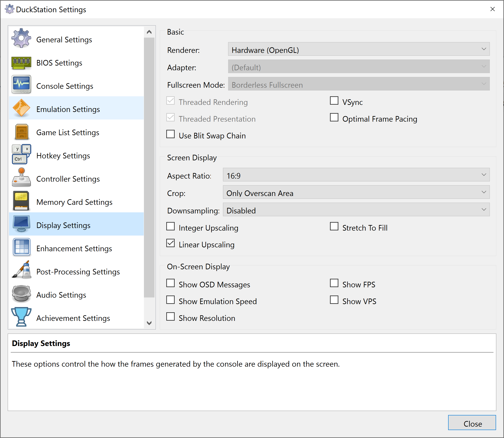Screen dimensions: 504x438
Task: Enable the VSync checkbox
Action: [x=334, y=101]
